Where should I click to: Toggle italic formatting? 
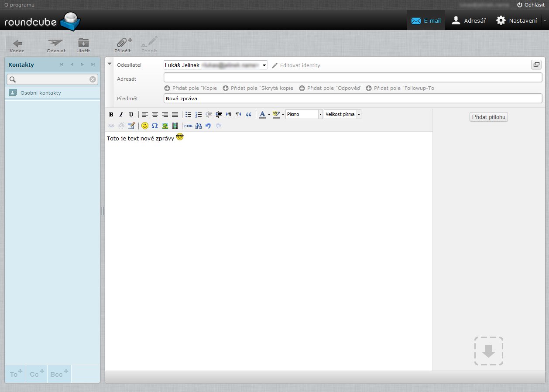click(121, 115)
